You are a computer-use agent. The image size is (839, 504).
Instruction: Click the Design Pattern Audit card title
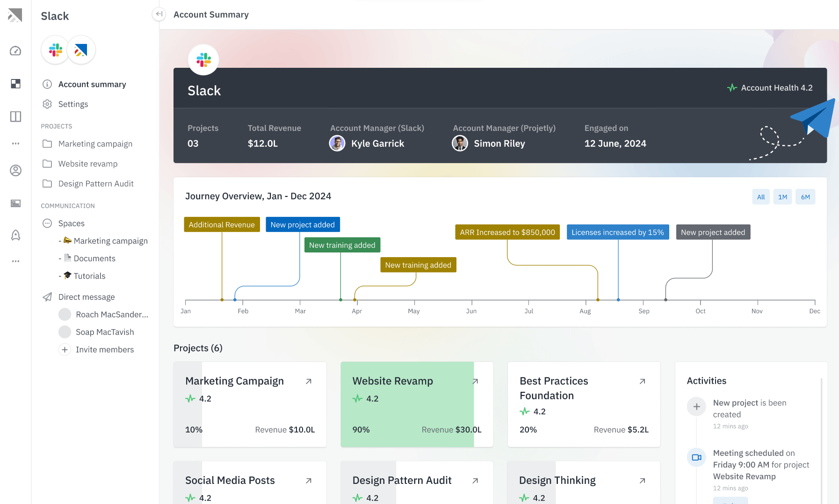(402, 480)
